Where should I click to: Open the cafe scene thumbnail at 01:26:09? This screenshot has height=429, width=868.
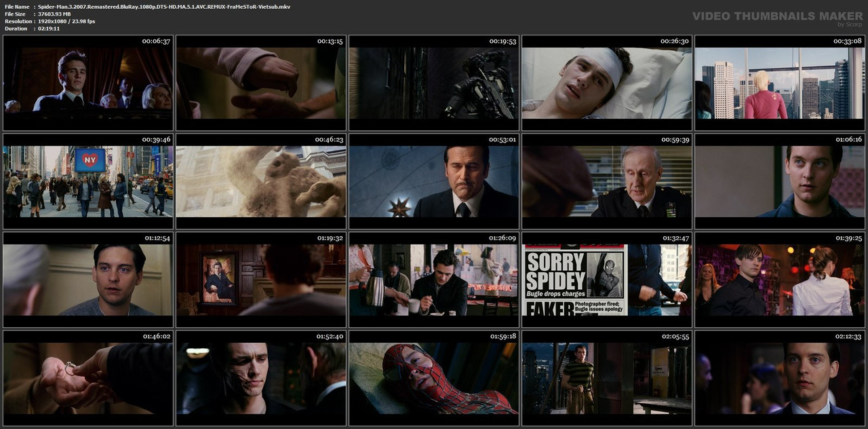pyautogui.click(x=434, y=280)
